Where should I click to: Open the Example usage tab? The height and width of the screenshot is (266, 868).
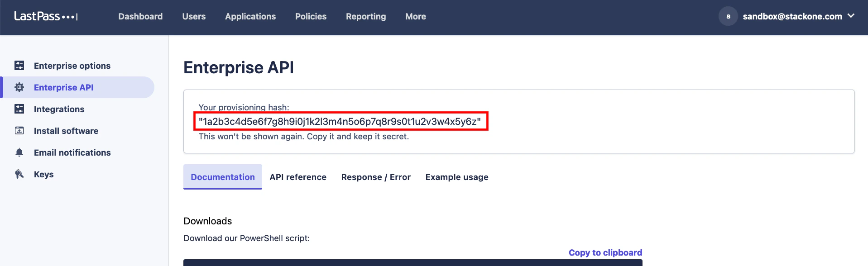point(456,177)
